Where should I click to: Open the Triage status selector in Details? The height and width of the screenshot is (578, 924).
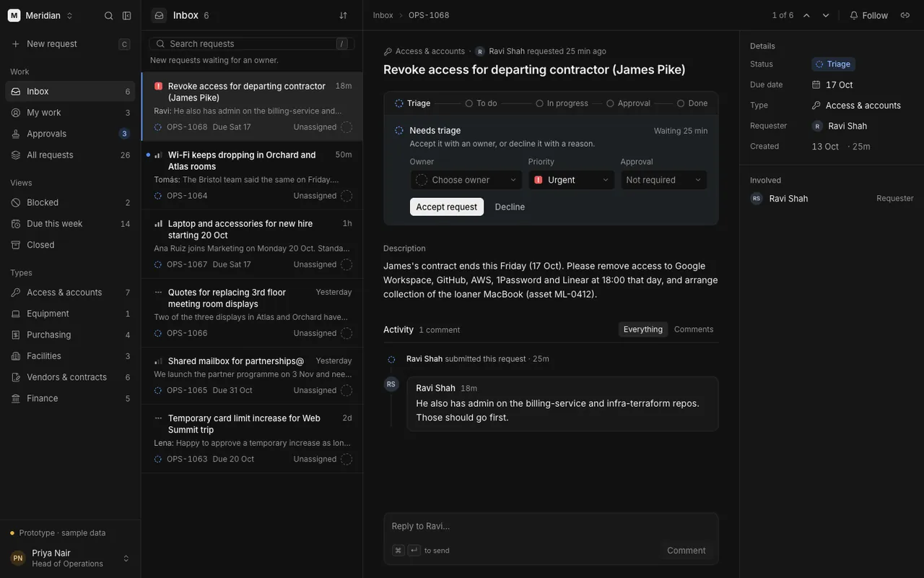click(834, 64)
